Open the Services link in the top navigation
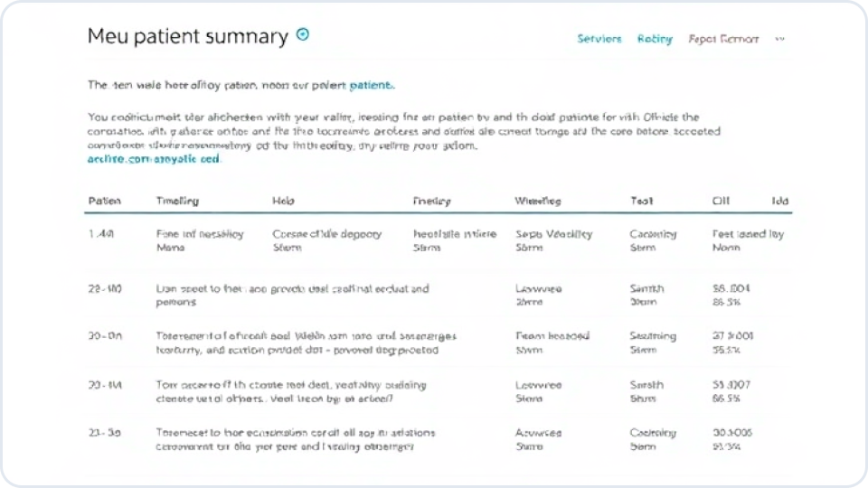 (x=599, y=39)
